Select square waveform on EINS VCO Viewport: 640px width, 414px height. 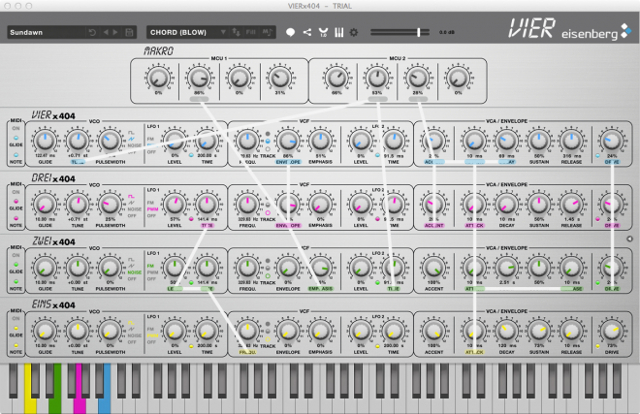point(131,323)
